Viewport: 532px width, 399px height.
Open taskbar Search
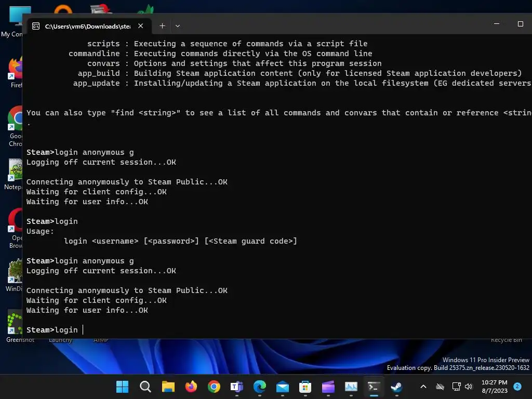pos(145,387)
